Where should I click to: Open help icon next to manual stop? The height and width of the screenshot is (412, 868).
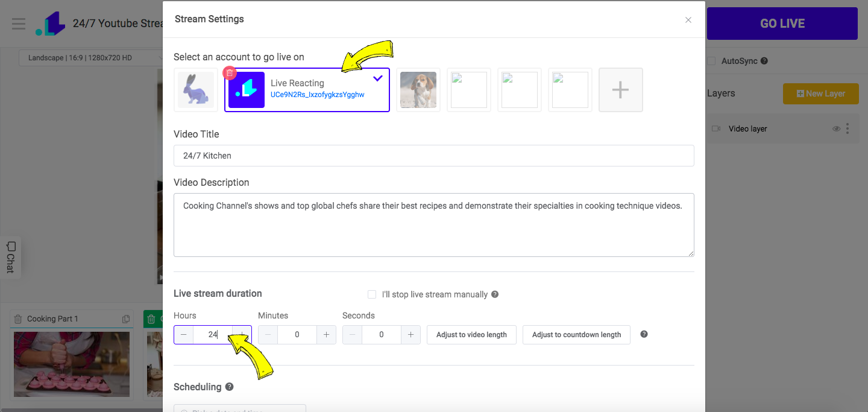(x=495, y=294)
